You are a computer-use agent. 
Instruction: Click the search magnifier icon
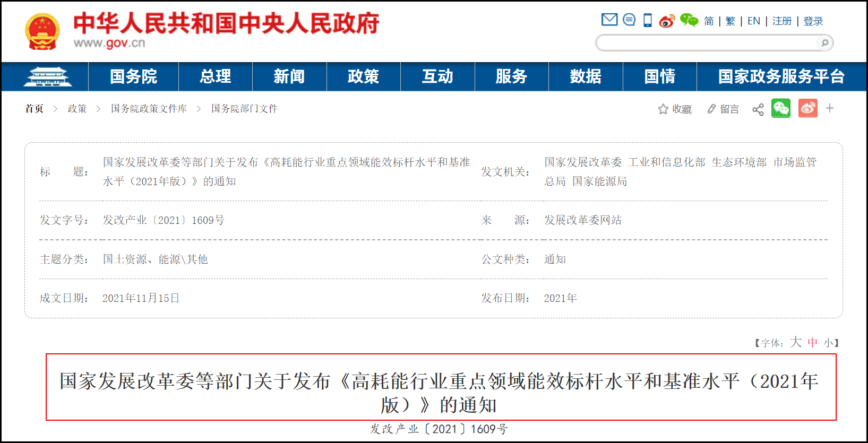click(x=824, y=43)
